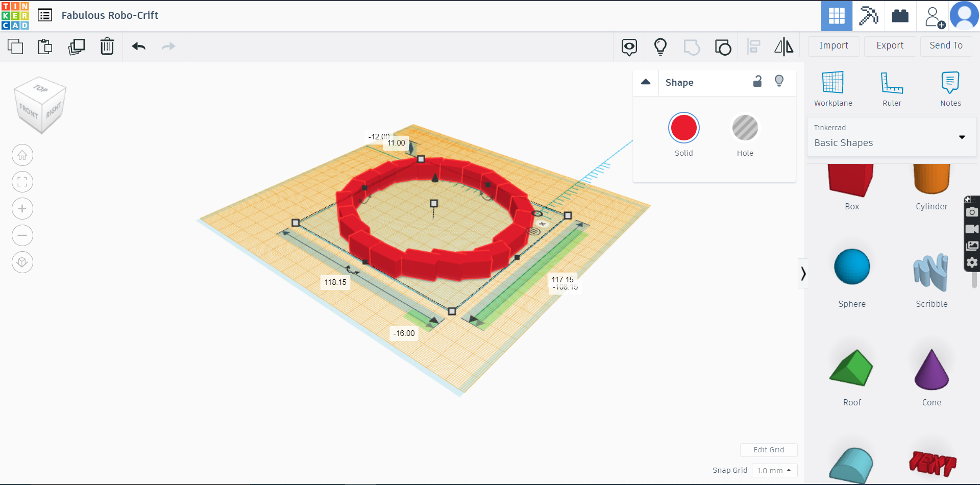The width and height of the screenshot is (980, 485).
Task: Undo the last action
Action: tap(139, 46)
